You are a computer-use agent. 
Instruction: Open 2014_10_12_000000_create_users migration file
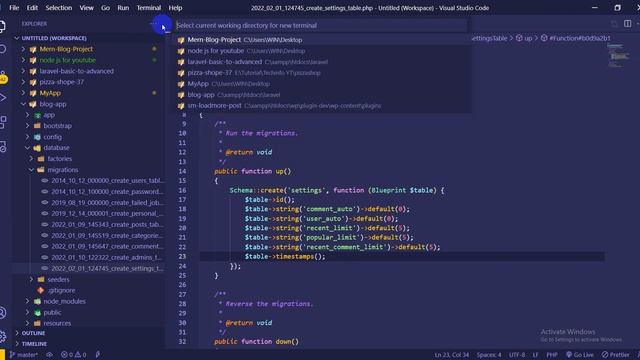[108, 180]
